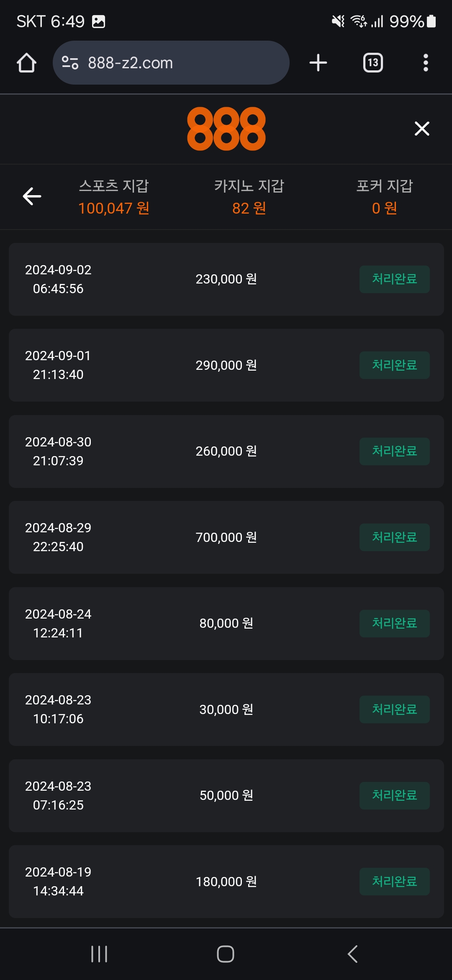Tap the browser home icon
452x980 pixels.
click(26, 63)
